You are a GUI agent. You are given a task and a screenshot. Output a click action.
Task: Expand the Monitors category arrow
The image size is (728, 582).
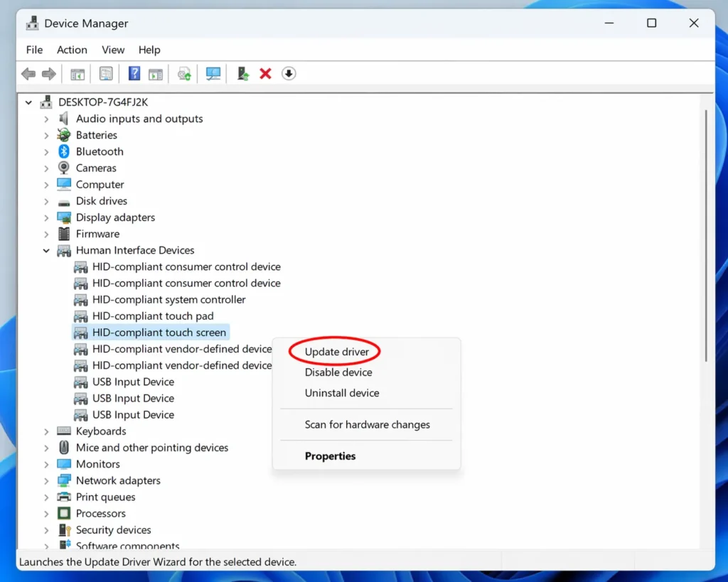click(46, 464)
